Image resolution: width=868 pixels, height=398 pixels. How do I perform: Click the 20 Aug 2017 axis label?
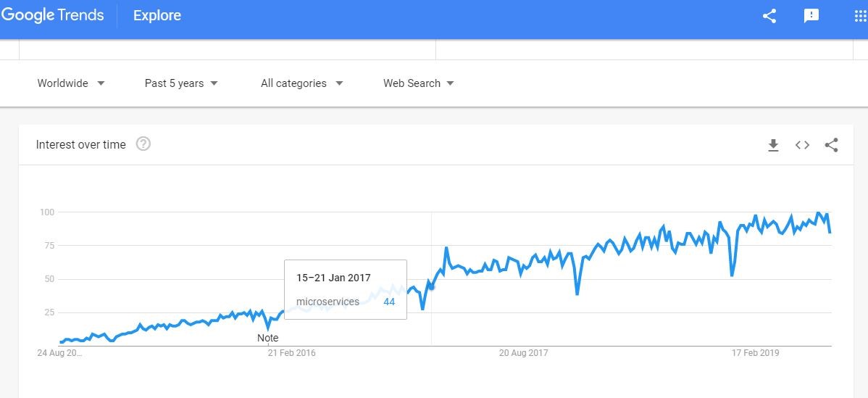coord(523,352)
